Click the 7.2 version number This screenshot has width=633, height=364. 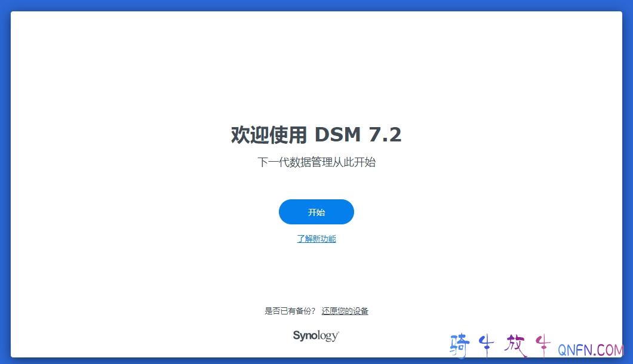(x=385, y=135)
